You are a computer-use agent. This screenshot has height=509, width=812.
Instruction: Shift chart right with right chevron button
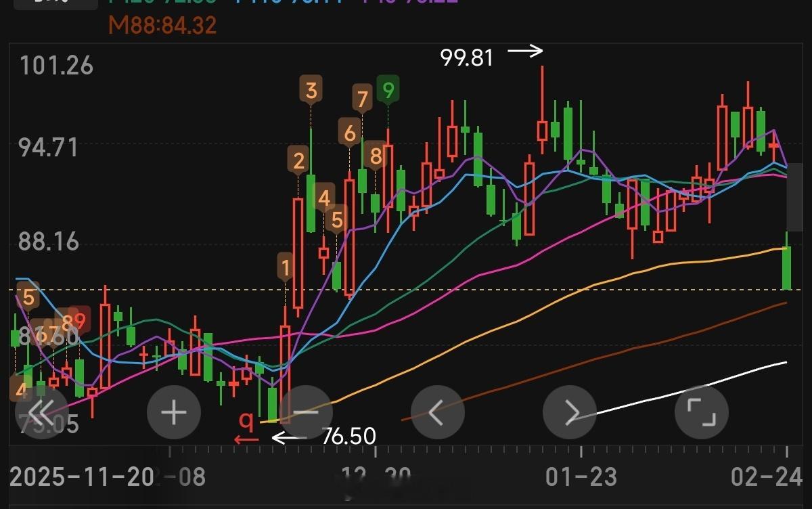570,412
